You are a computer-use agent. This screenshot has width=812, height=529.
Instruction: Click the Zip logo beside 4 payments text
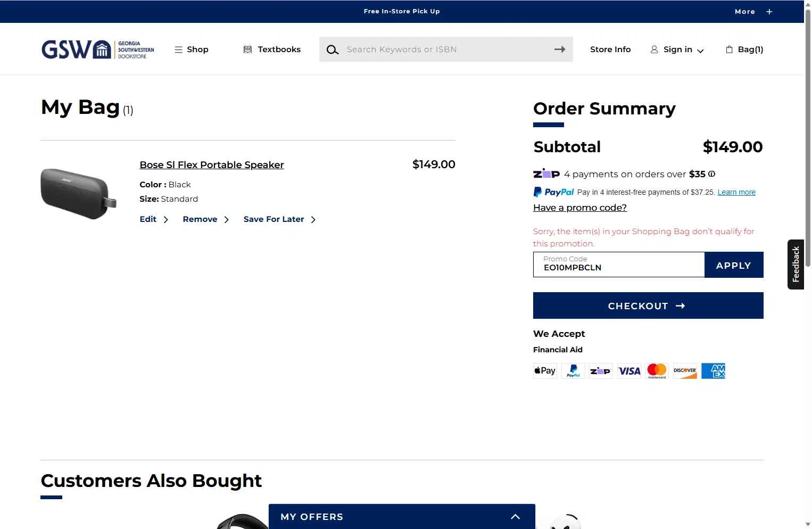546,173
